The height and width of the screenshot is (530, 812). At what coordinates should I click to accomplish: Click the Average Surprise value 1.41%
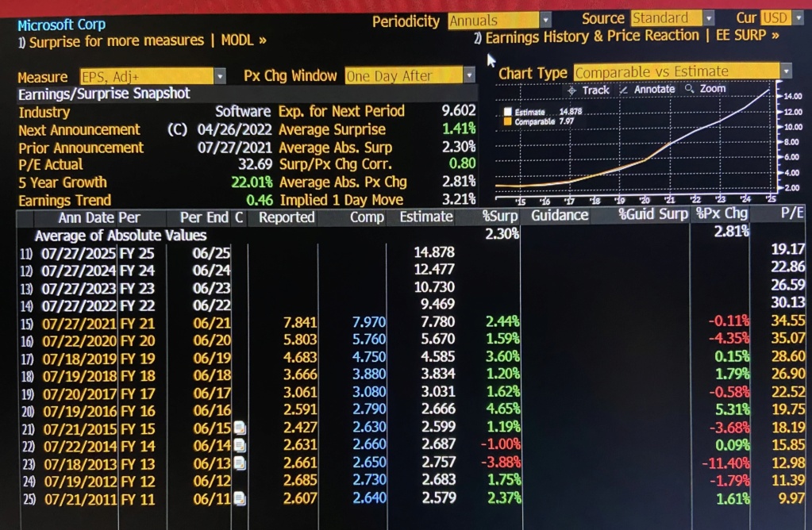click(x=459, y=129)
